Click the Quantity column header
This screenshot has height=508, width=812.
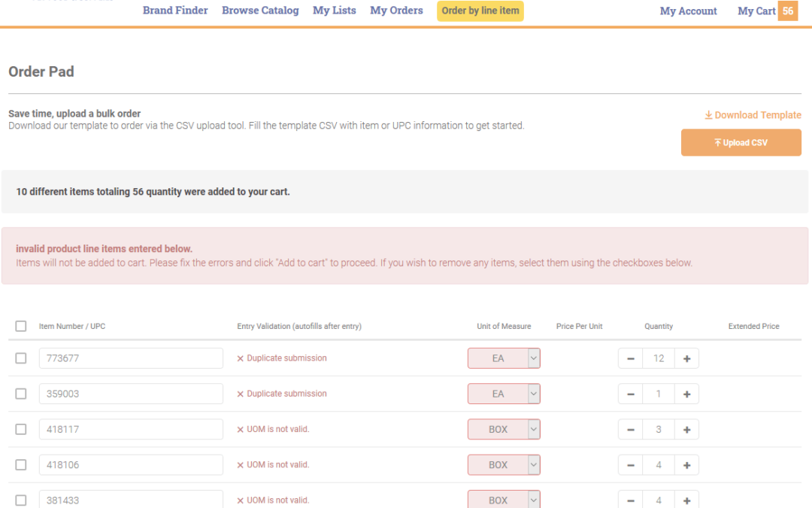[x=659, y=326]
